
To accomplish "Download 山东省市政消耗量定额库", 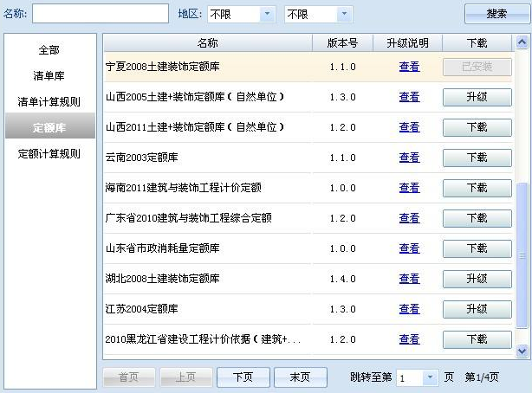I will tap(477, 248).
